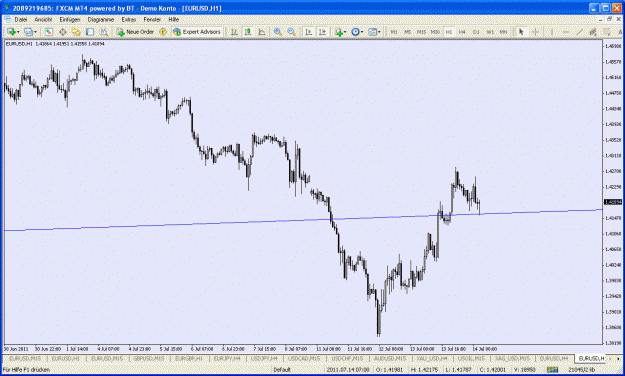
Task: Pick the Trendline drawing tool
Action: click(x=579, y=32)
